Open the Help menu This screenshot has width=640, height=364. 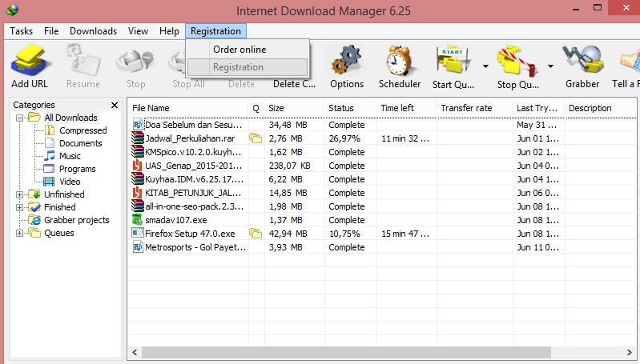point(169,31)
